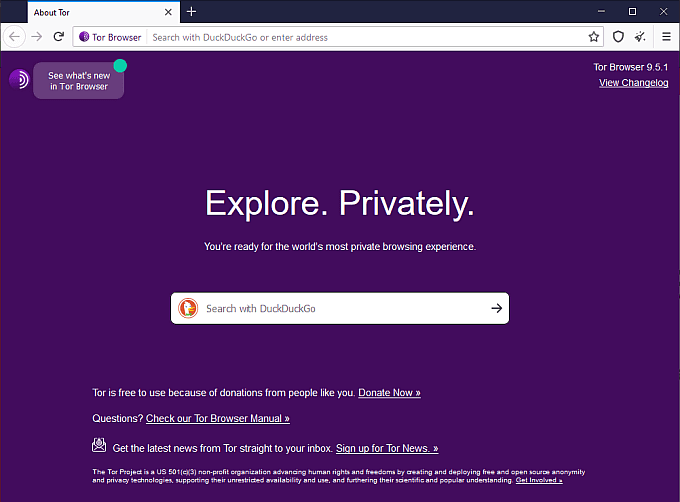Close the About Tor tab
Image resolution: width=680 pixels, height=502 pixels.
point(168,12)
